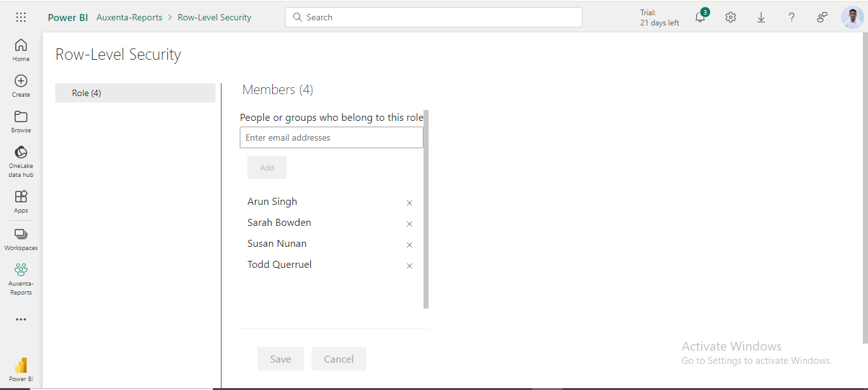Open Help question mark icon
The width and height of the screenshot is (868, 390).
click(x=792, y=17)
